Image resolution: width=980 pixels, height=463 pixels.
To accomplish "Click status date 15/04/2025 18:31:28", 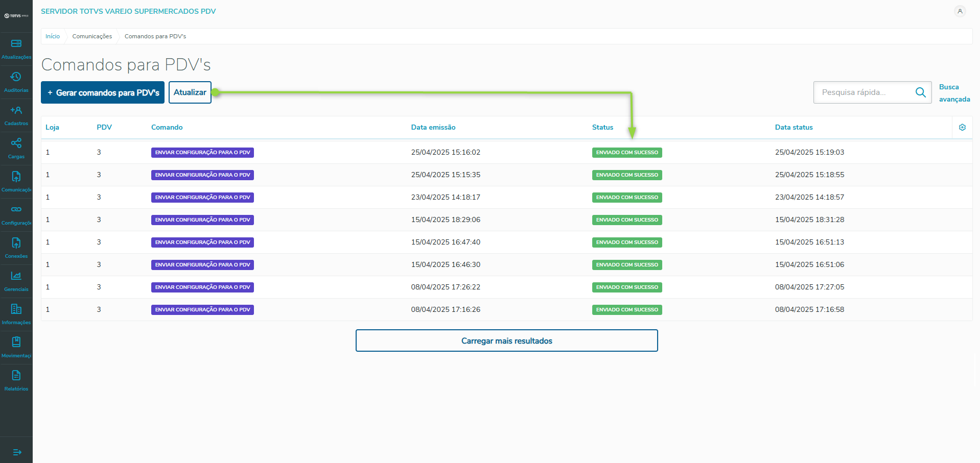I will coord(809,220).
